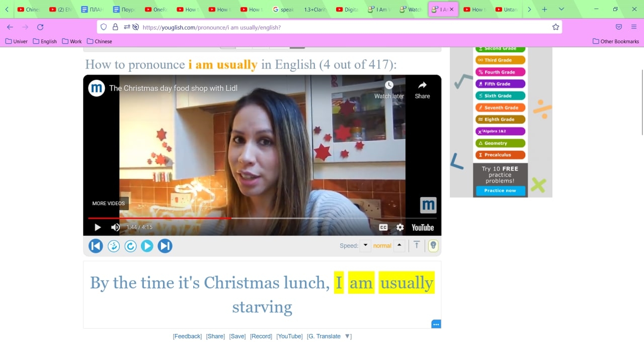Screen dimensions: 644x342
Task: Toggle closed captions on the video
Action: click(383, 227)
